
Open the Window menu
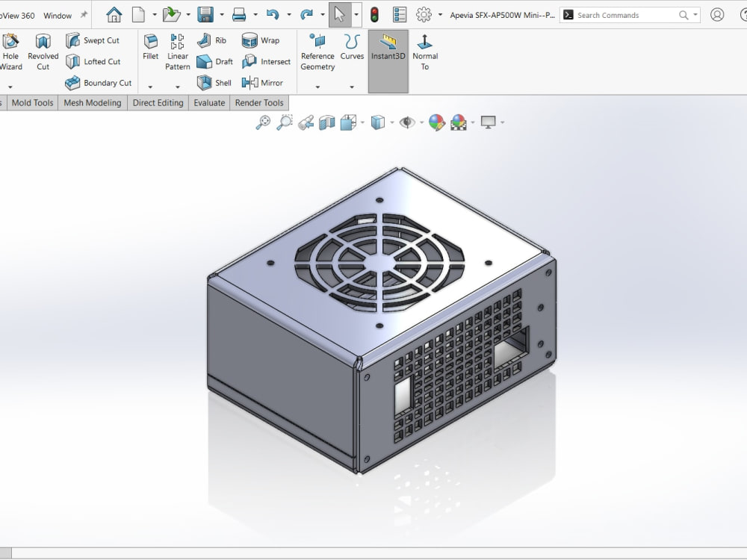click(x=58, y=16)
